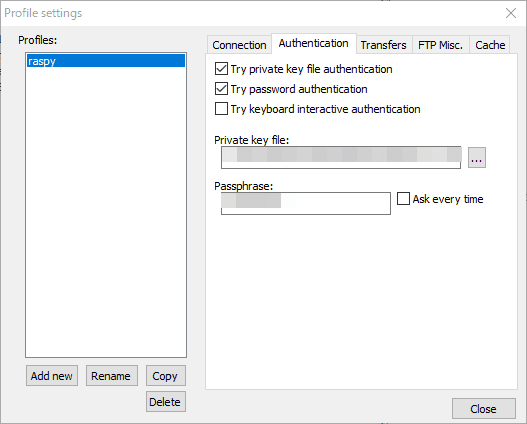Open private key file browse button
The image size is (527, 424).
(477, 158)
